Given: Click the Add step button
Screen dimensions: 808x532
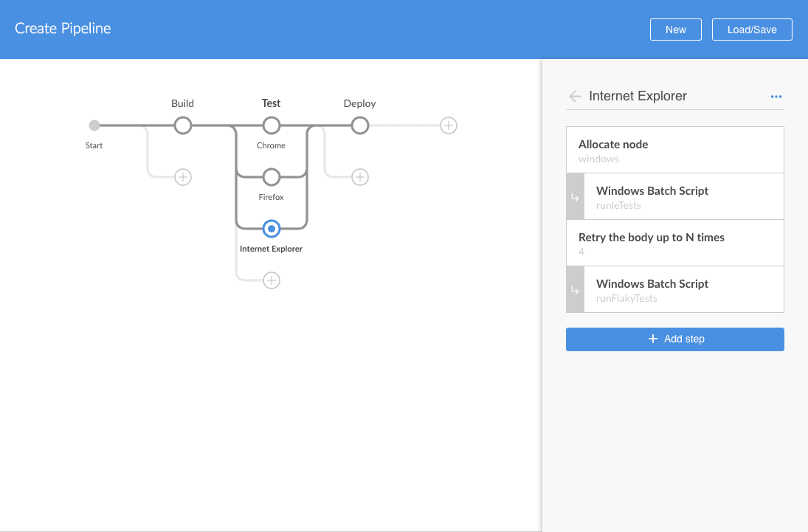Looking at the screenshot, I should pyautogui.click(x=674, y=339).
